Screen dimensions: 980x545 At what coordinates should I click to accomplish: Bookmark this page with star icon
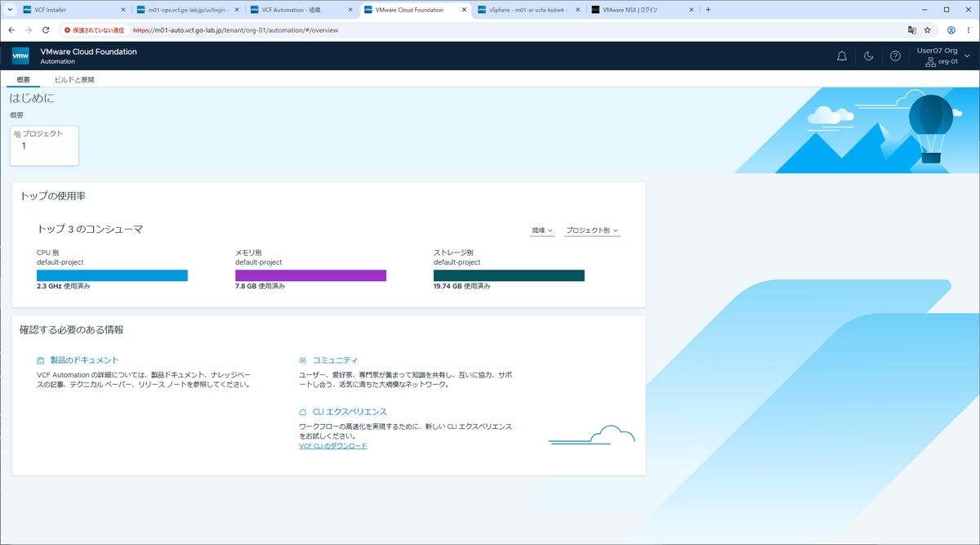(x=928, y=29)
